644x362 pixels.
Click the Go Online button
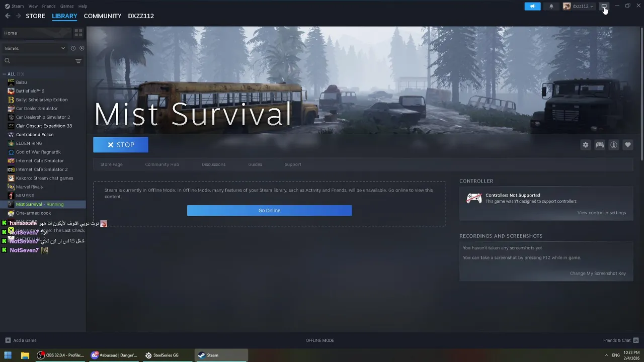pos(269,210)
